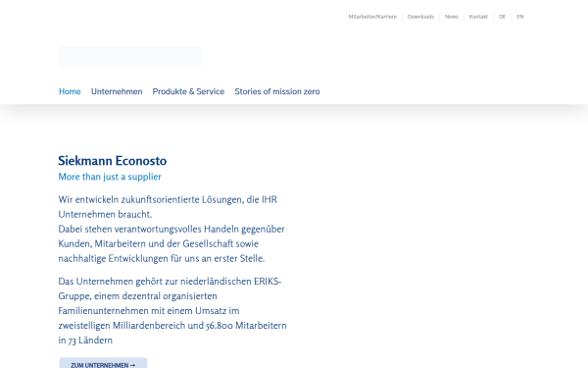Switch language to EN
Screen dimensions: 588x368
[x=520, y=17]
